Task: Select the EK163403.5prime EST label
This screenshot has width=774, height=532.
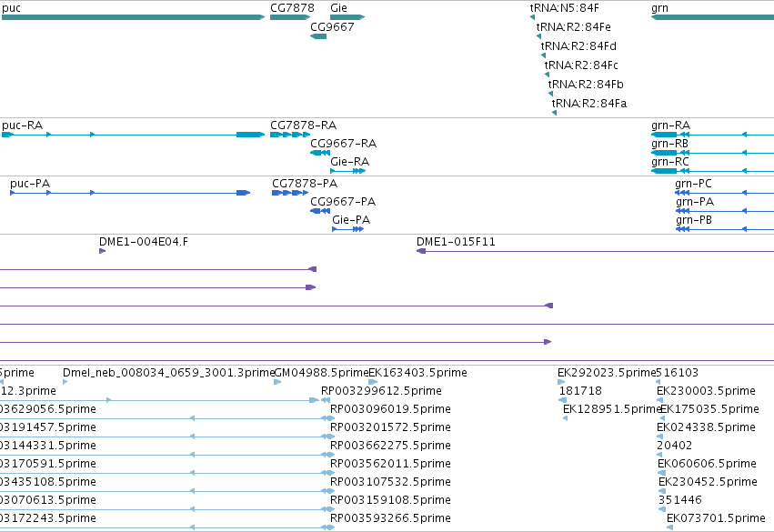Action: tap(418, 373)
